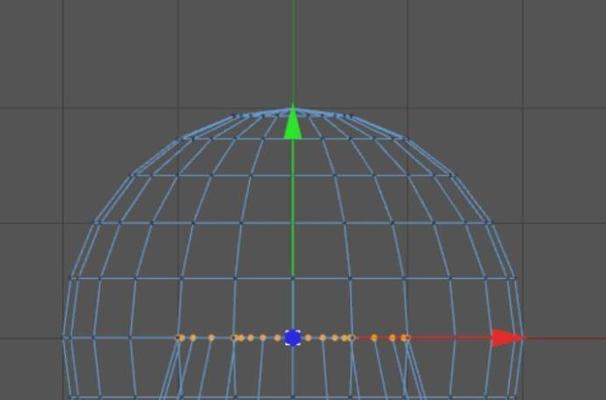The height and width of the screenshot is (400, 606).
Task: Select the leftmost orange point on equator
Action: [181, 338]
